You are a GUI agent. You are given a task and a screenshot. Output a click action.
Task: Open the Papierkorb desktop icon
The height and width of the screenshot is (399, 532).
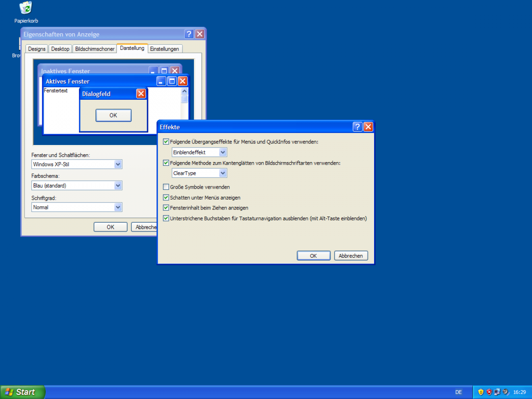click(x=26, y=12)
